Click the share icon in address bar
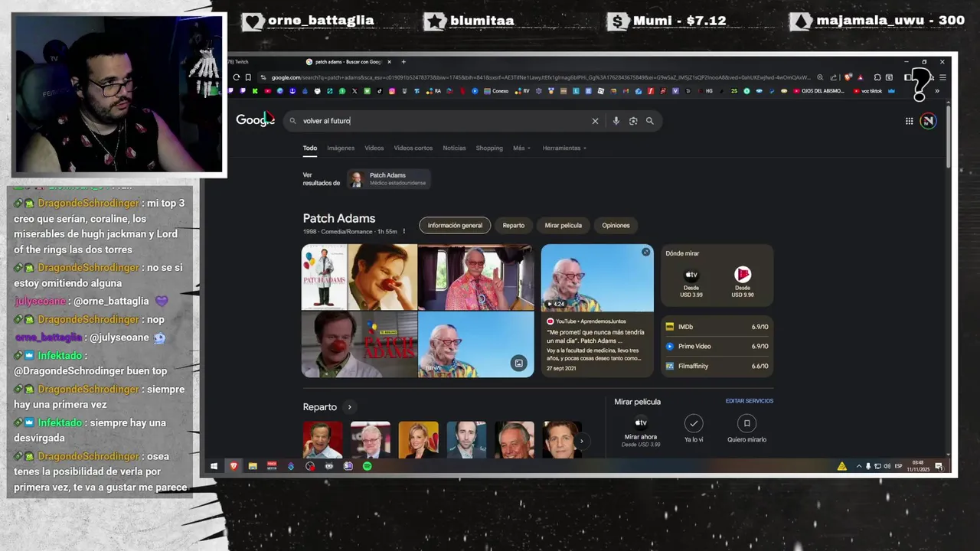Screen dimensions: 980x551 pos(834,77)
